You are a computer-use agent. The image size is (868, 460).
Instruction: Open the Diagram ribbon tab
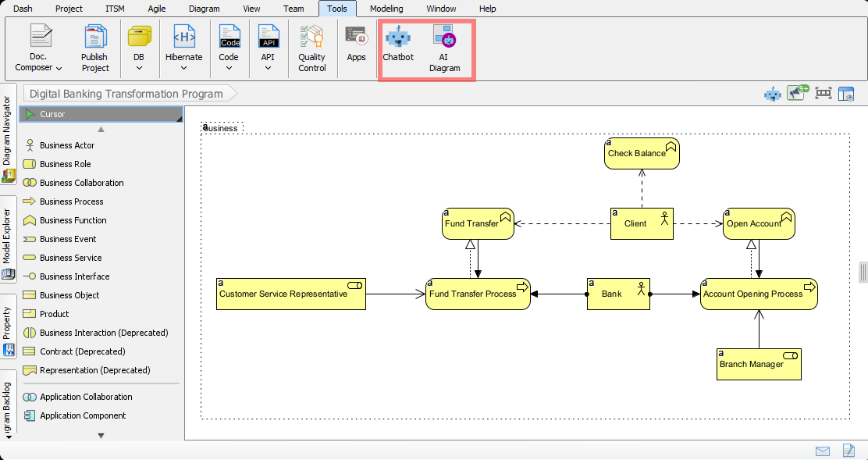pos(204,9)
